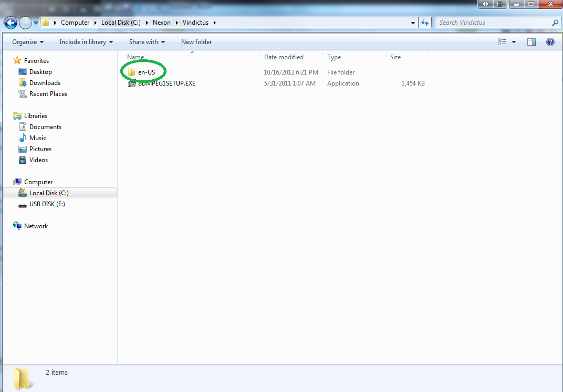
Task: Select the Computer breadcrumb in address bar
Action: [75, 22]
